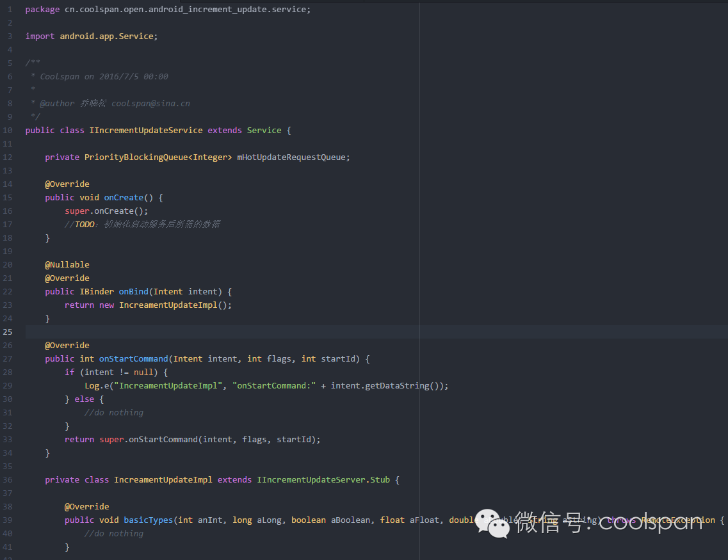
Task: Click the WeChat logo icon in watermark
Action: coord(492,524)
